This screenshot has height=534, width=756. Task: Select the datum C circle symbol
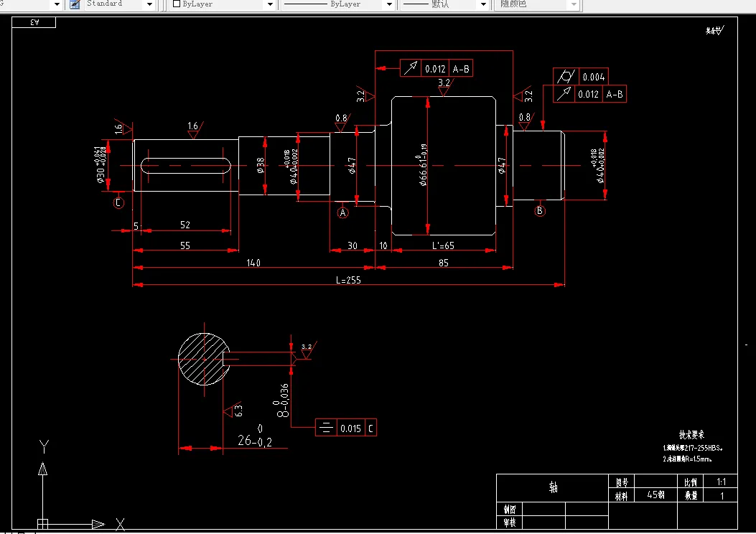[118, 203]
